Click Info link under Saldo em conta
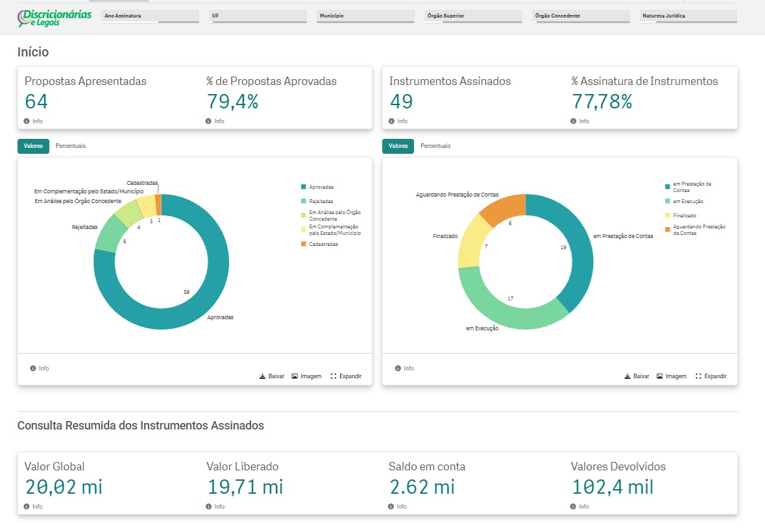This screenshot has height=532, width=765. coord(398,507)
